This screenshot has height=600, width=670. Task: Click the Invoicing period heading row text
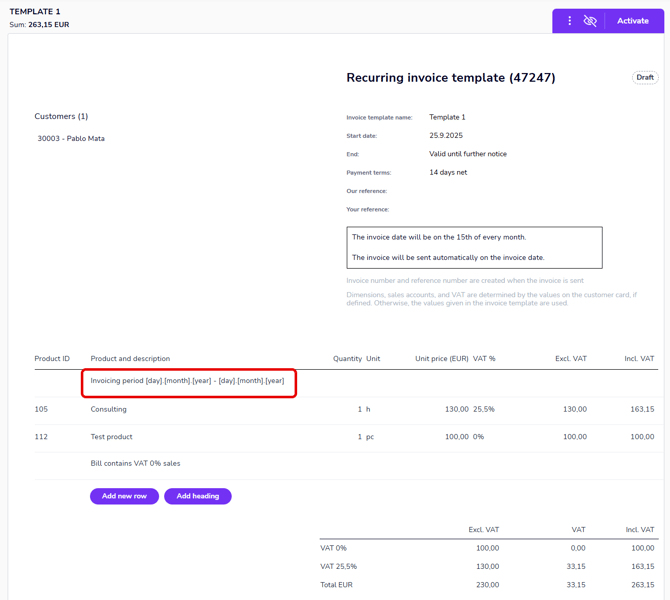click(187, 381)
